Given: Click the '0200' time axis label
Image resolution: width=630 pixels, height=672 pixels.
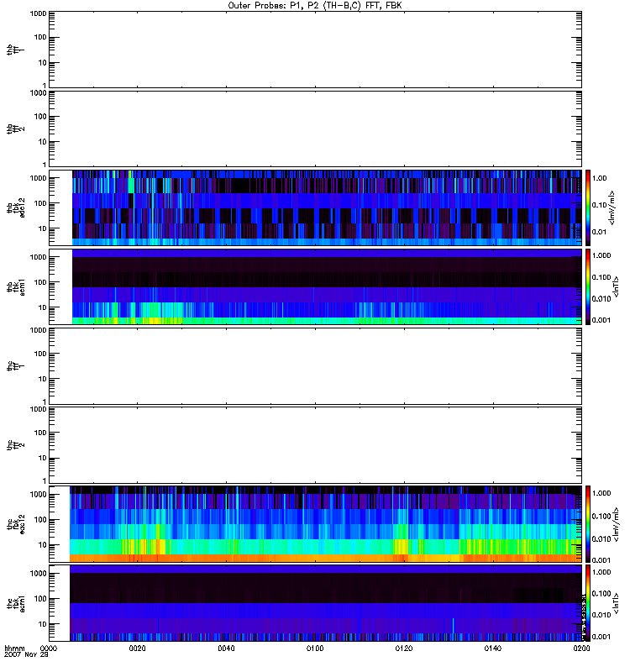Looking at the screenshot, I should click(581, 648).
